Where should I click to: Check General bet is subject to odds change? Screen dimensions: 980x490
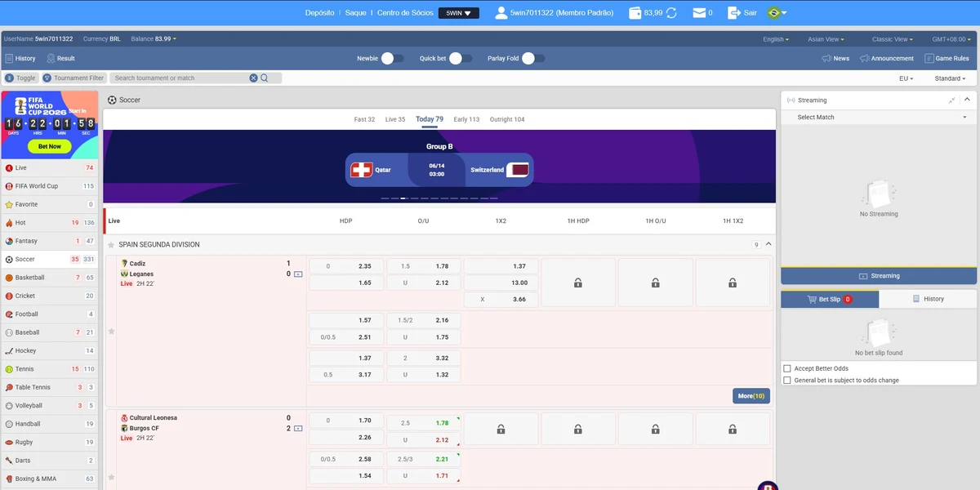[x=787, y=381]
